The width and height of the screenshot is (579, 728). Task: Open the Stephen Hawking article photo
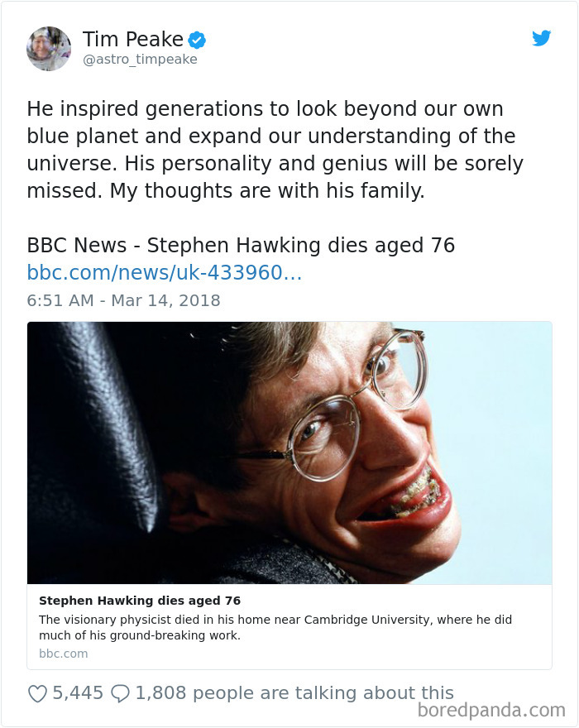pyautogui.click(x=289, y=451)
